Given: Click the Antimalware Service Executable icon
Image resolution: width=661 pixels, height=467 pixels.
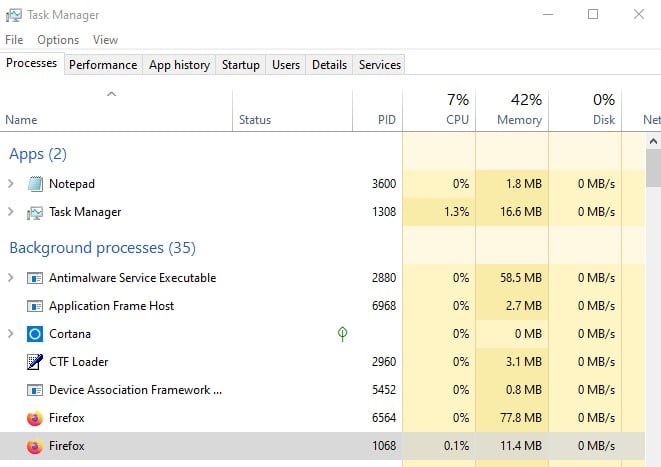Looking at the screenshot, I should [x=35, y=278].
